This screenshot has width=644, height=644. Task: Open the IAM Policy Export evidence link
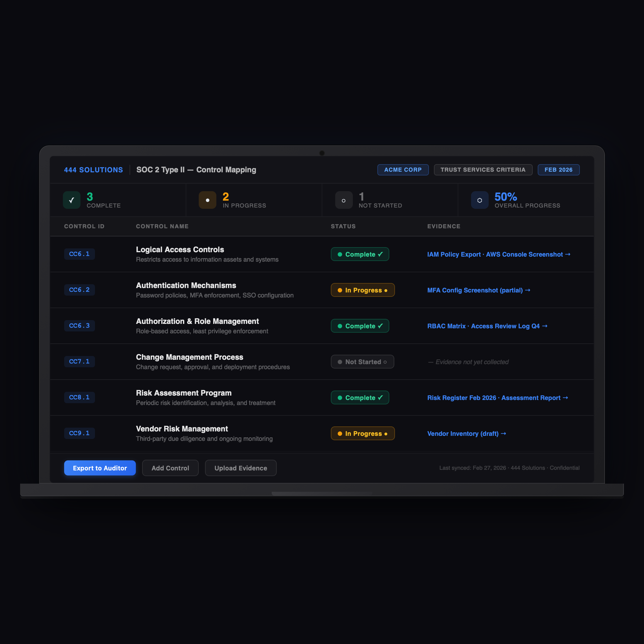(x=454, y=254)
